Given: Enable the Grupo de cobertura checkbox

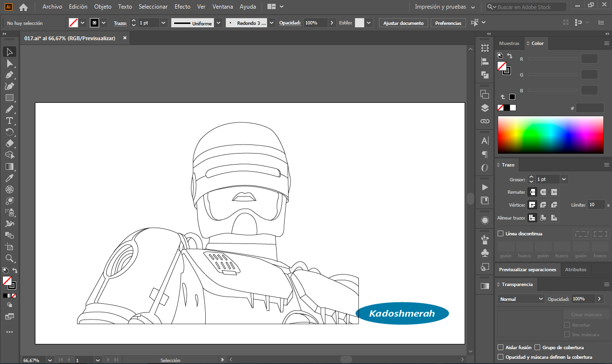Looking at the screenshot, I should [x=538, y=347].
